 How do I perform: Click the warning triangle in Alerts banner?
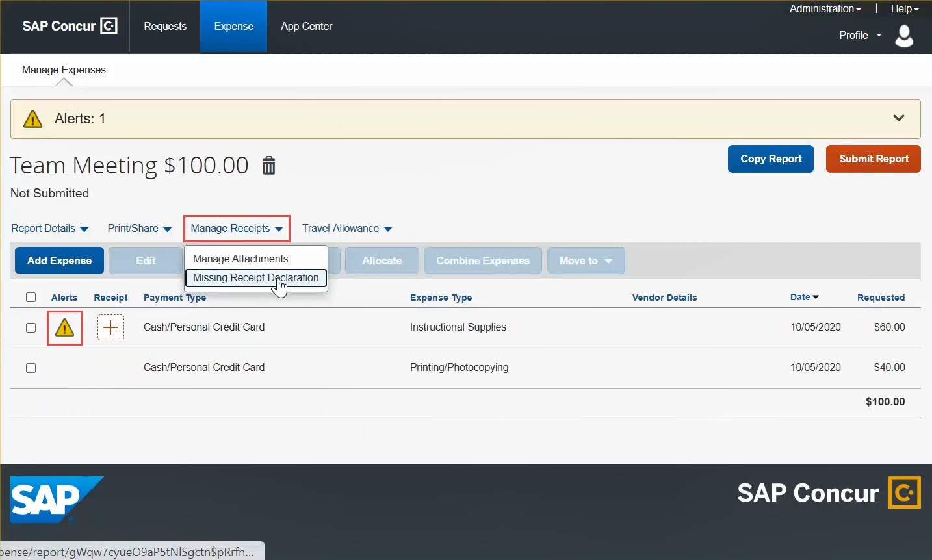(x=32, y=119)
